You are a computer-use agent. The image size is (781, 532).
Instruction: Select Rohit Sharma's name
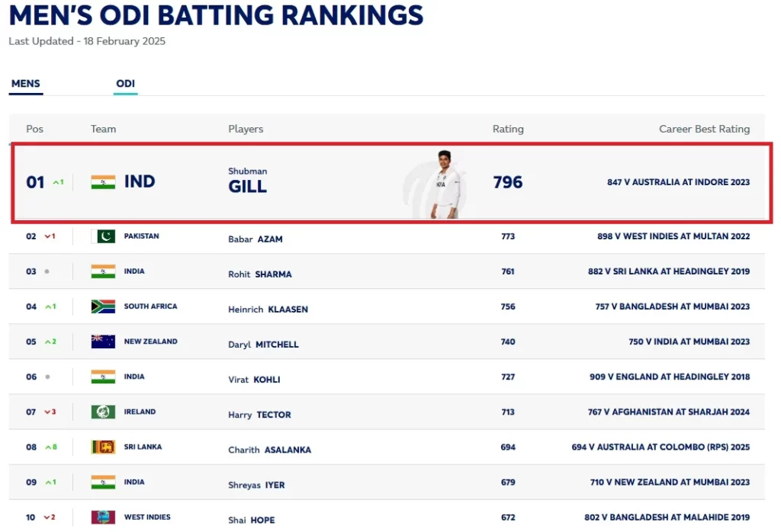(x=260, y=274)
